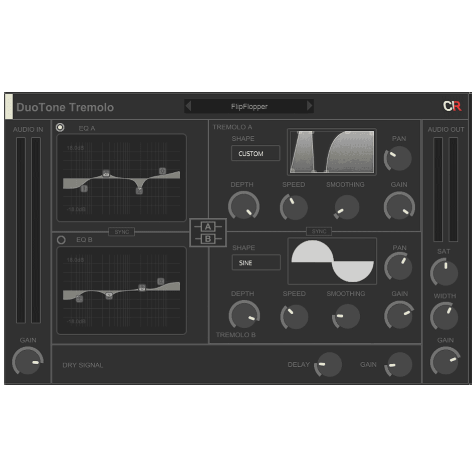Advance to next preset with right arrow

click(x=310, y=106)
